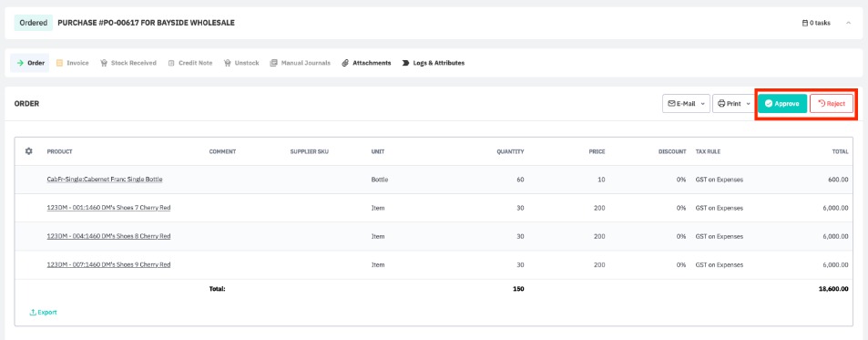Switch to the Order tab
Screen dimensions: 868x340
pos(30,63)
